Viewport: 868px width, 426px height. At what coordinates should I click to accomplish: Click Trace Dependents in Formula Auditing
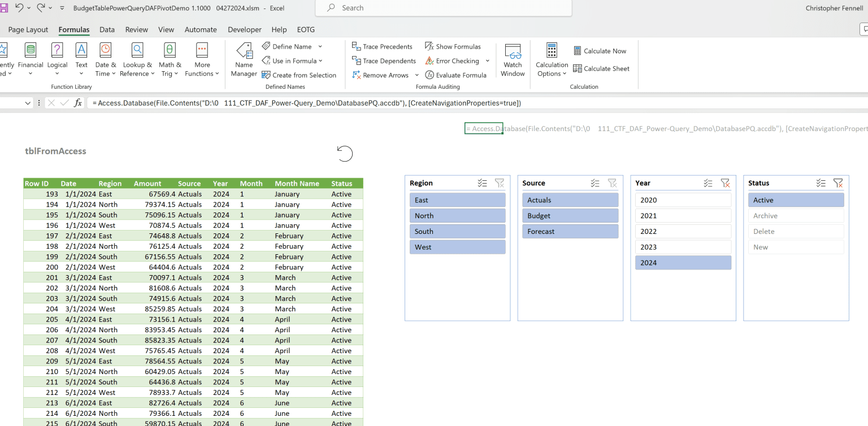[x=384, y=60]
